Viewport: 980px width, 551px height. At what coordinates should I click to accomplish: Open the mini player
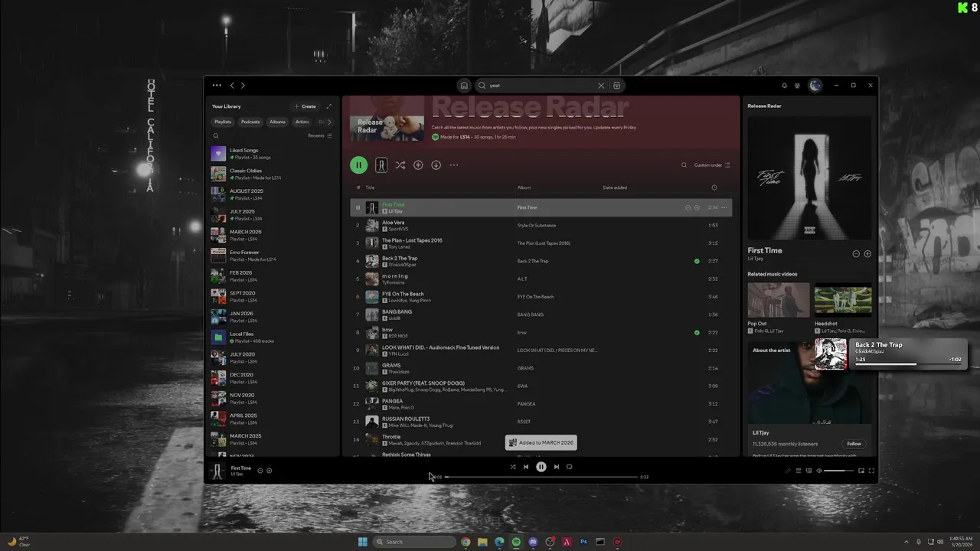(861, 471)
